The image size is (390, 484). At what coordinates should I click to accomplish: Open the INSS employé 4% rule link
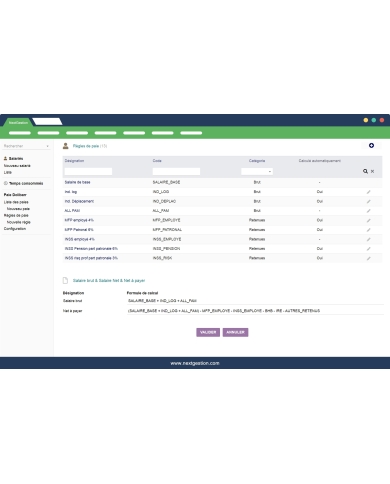coord(80,239)
